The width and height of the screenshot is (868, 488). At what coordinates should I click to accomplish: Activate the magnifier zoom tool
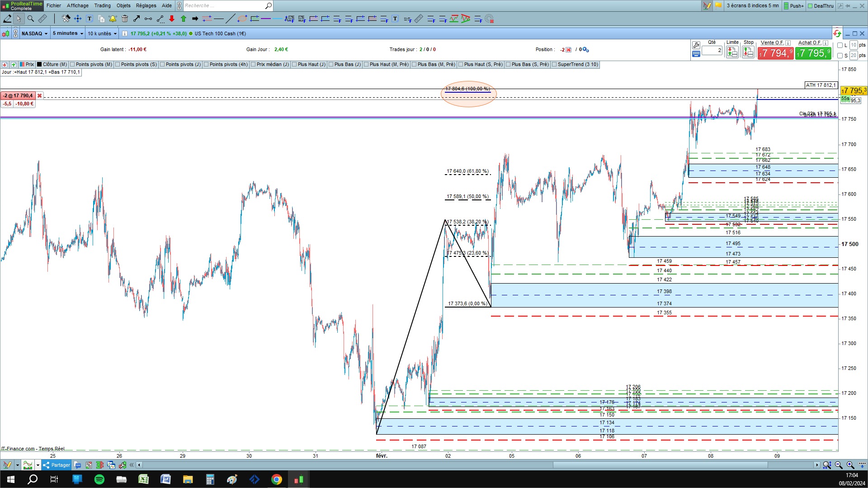(31, 19)
